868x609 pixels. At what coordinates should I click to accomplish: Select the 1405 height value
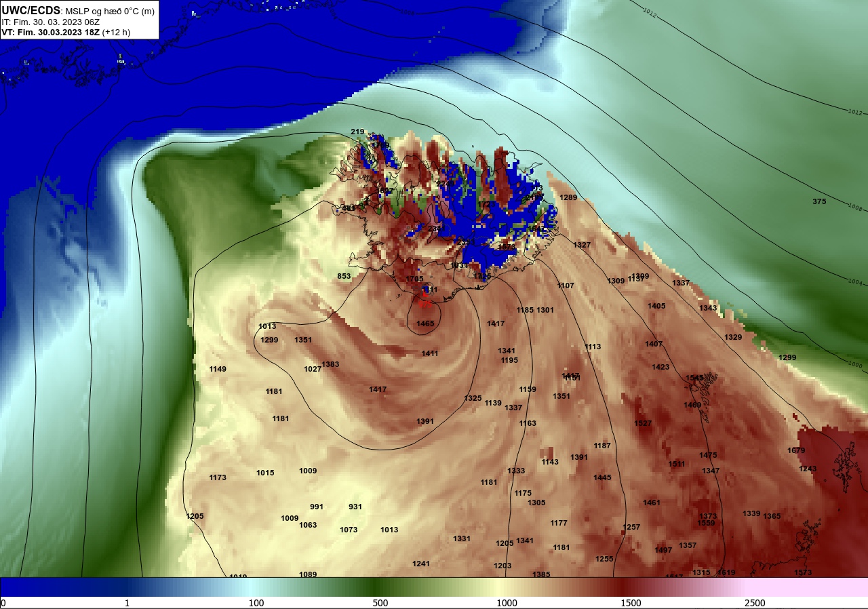[x=656, y=306]
